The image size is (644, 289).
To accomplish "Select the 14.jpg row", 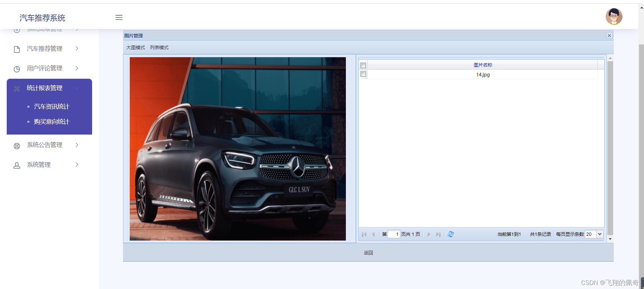I will pyautogui.click(x=483, y=74).
